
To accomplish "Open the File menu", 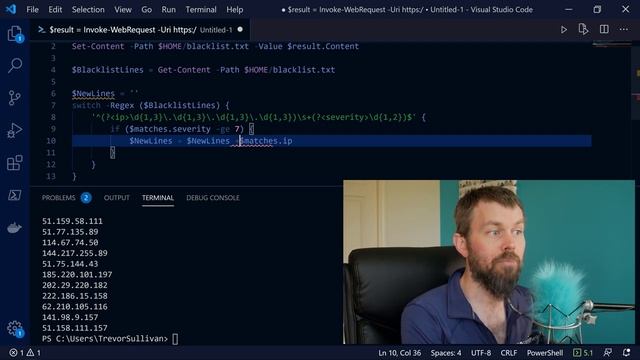I will click(32, 9).
